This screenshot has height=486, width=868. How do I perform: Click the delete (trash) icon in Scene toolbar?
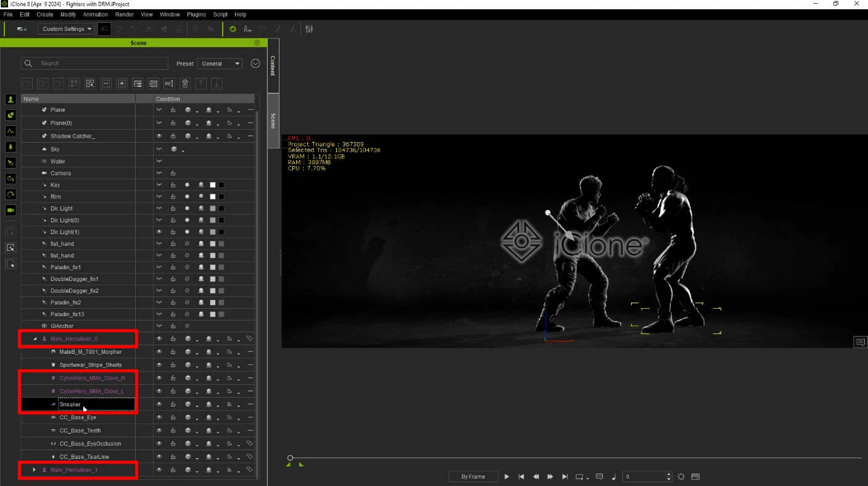[184, 83]
